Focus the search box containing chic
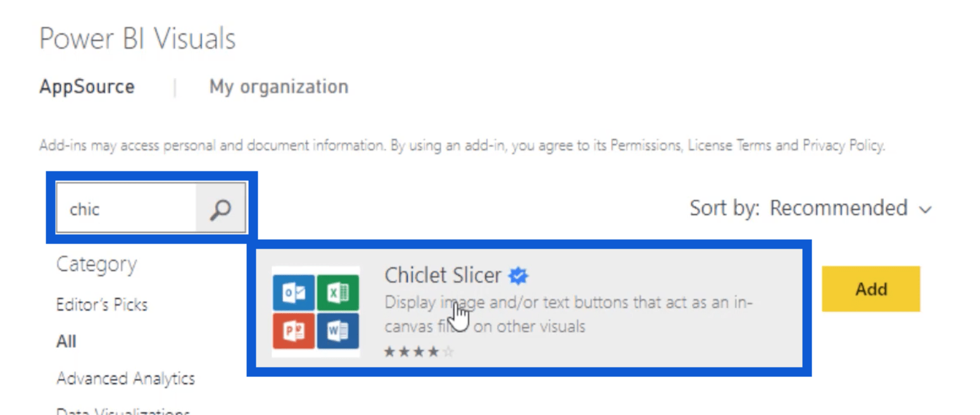This screenshot has width=980, height=415. pos(126,209)
